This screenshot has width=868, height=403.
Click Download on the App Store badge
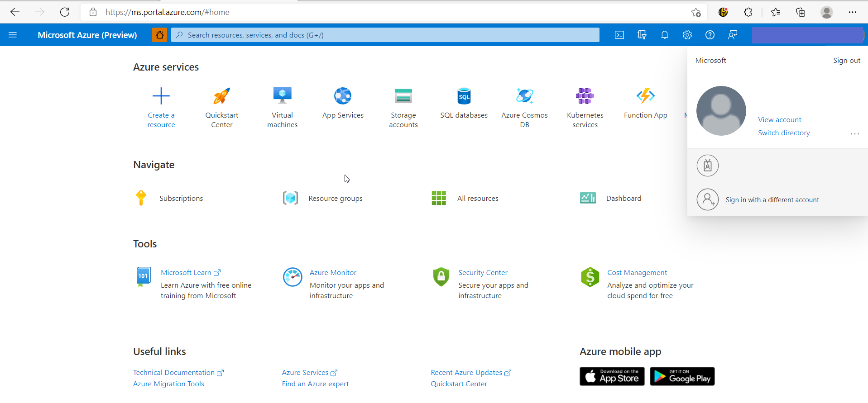612,376
